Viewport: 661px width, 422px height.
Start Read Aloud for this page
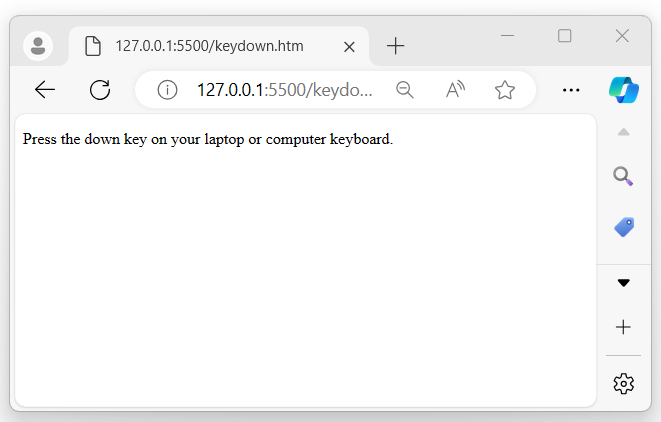tap(455, 90)
